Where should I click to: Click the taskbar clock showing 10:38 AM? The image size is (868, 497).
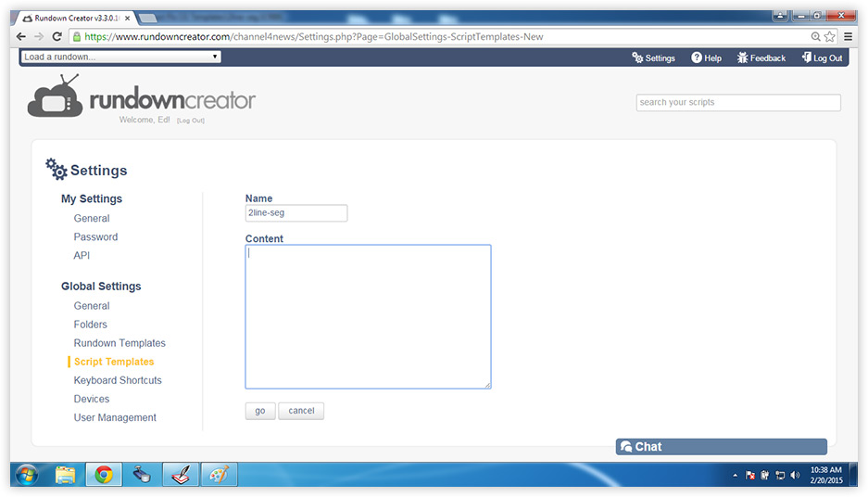coord(826,475)
